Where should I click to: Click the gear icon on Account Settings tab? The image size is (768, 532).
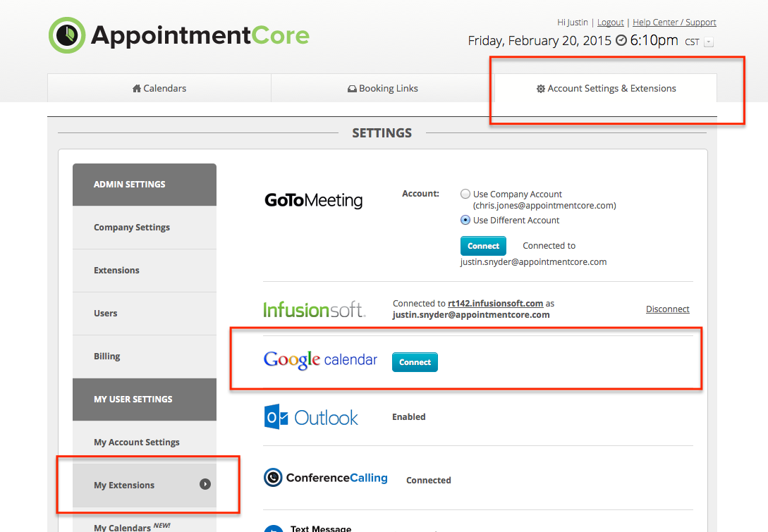click(x=541, y=89)
